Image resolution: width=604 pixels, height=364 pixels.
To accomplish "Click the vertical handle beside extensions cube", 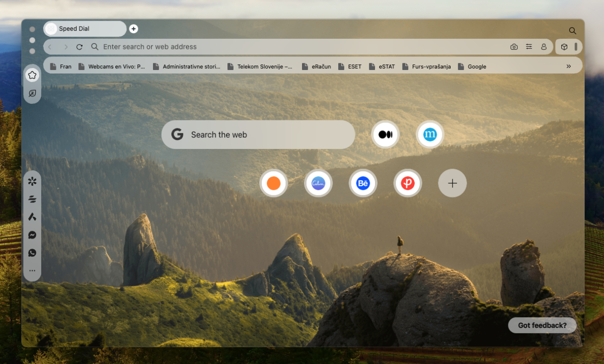I will click(576, 47).
